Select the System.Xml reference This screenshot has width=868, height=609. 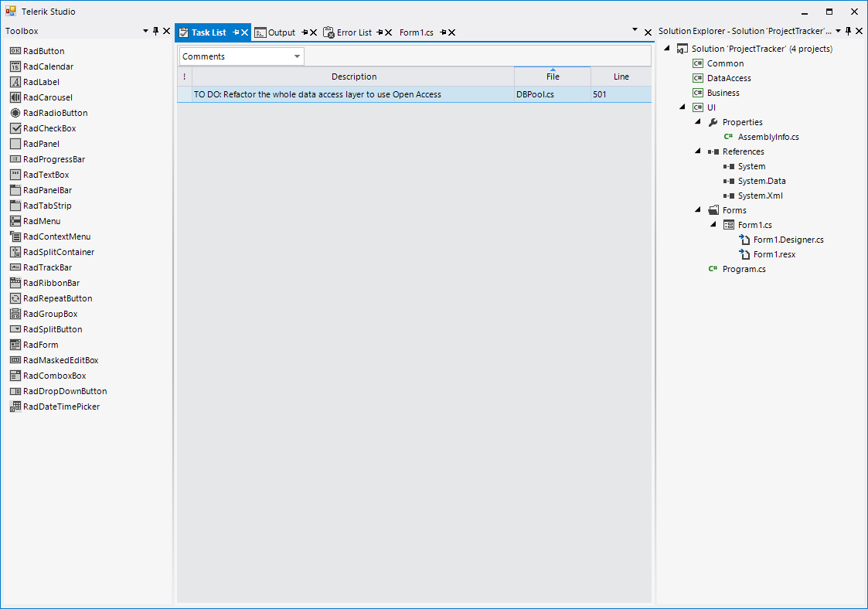(x=760, y=196)
